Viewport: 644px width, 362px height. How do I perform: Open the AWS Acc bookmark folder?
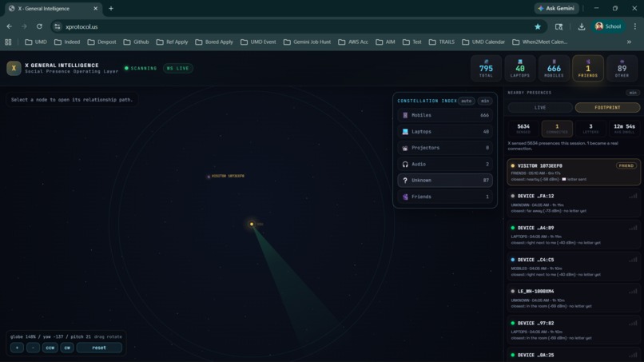[353, 42]
